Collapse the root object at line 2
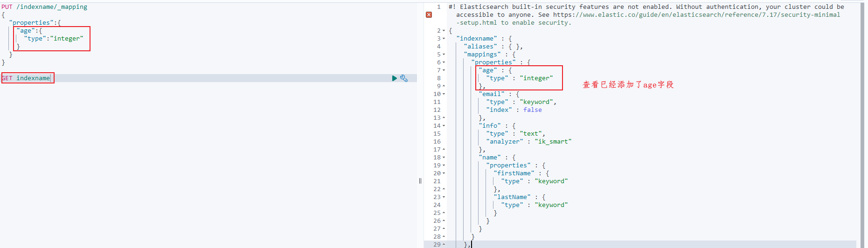The height and width of the screenshot is (248, 868). pyautogui.click(x=444, y=31)
